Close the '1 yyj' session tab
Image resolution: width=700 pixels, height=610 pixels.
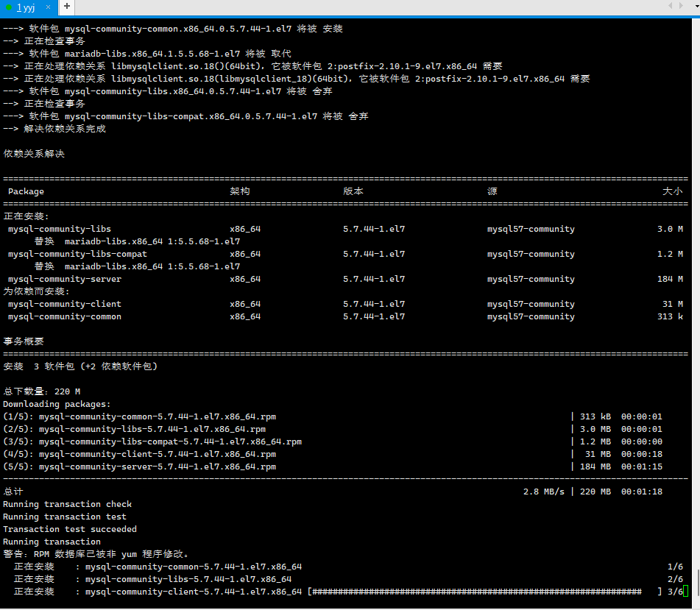coord(49,7)
